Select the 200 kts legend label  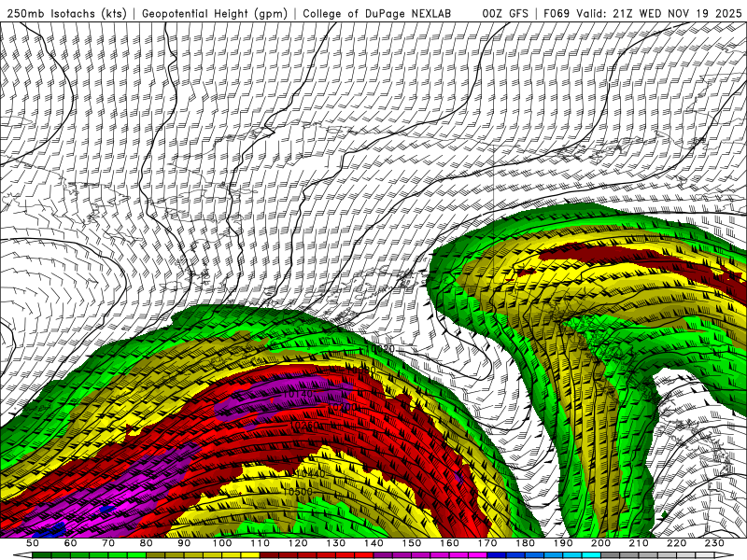[x=600, y=543]
